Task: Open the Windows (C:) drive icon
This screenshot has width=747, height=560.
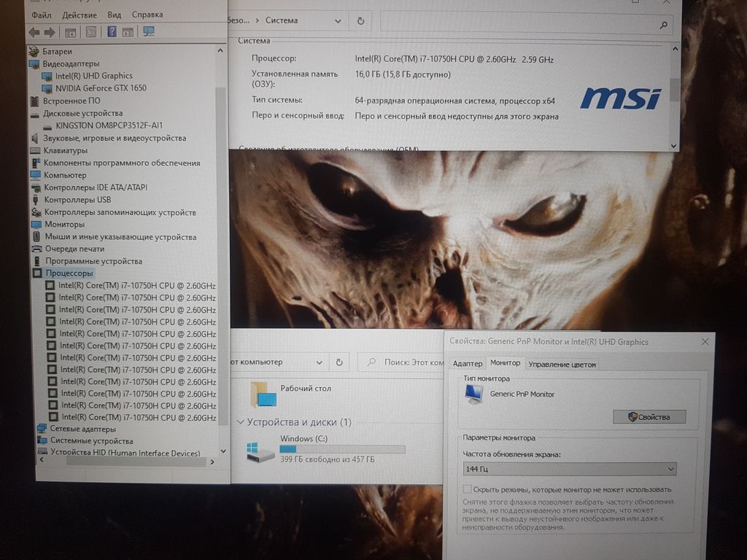Action: click(x=260, y=452)
